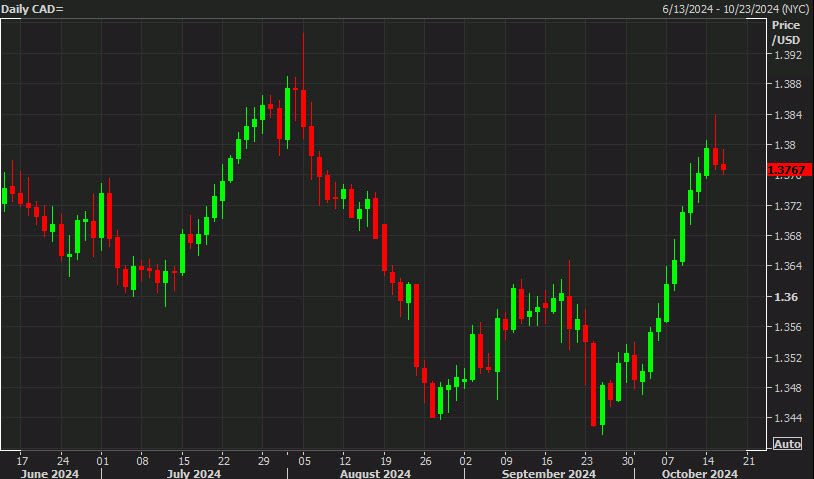The image size is (814, 479).
Task: Click the 05 date tick in August
Action: coord(305,461)
